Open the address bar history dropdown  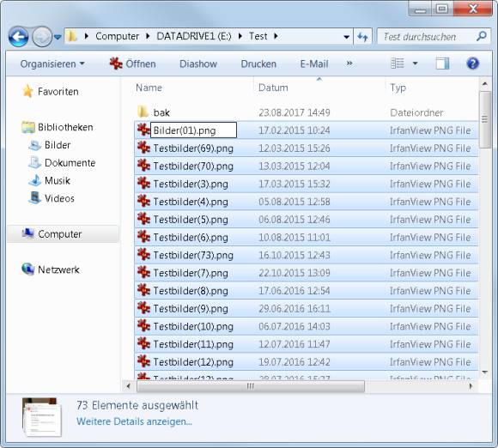pyautogui.click(x=347, y=37)
